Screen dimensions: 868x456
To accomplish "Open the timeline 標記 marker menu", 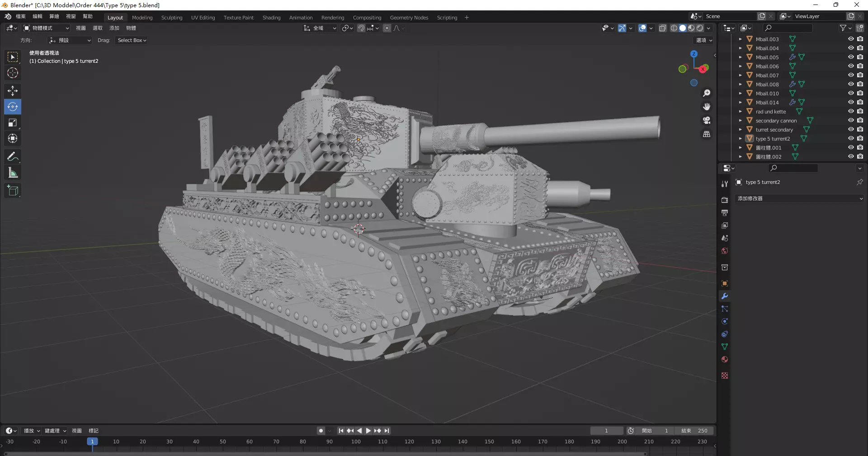I will [94, 431].
